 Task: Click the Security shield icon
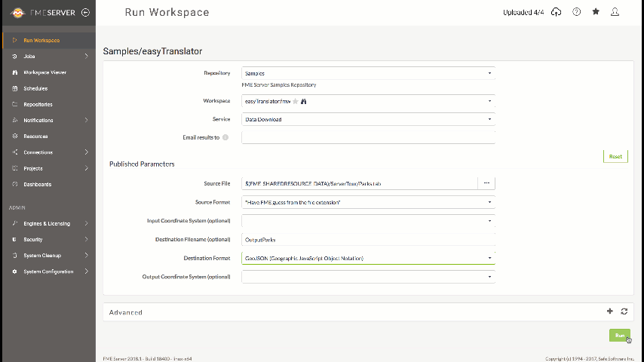pyautogui.click(x=15, y=239)
